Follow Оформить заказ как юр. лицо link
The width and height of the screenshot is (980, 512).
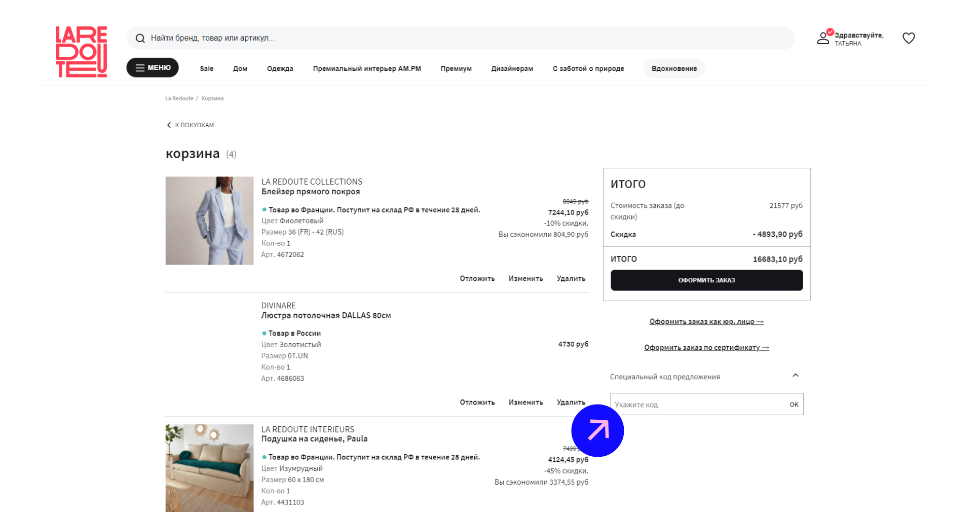coord(706,321)
